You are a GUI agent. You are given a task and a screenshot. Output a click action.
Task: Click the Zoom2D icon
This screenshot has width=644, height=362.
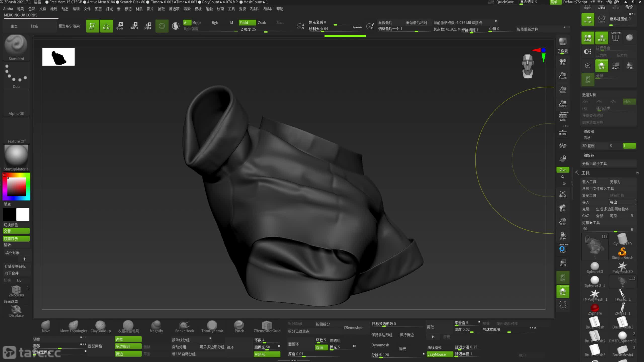coord(562,76)
